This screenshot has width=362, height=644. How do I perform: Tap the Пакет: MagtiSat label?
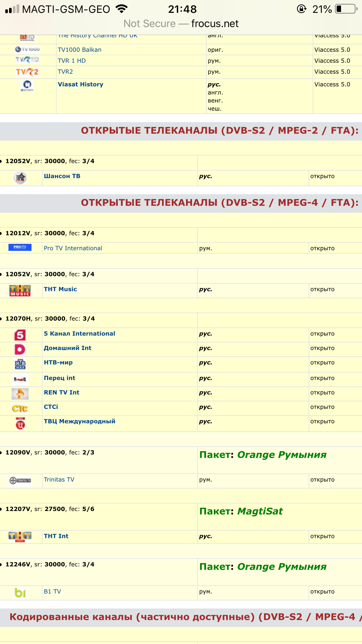pyautogui.click(x=241, y=511)
